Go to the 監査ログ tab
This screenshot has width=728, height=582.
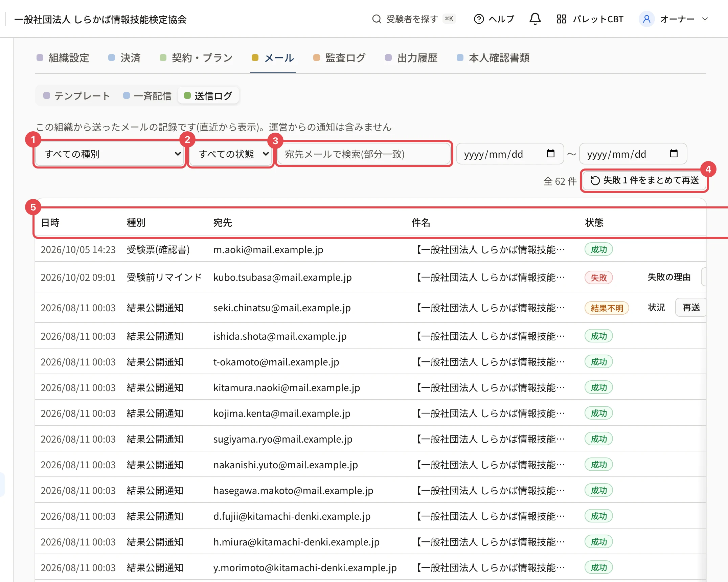(x=340, y=58)
